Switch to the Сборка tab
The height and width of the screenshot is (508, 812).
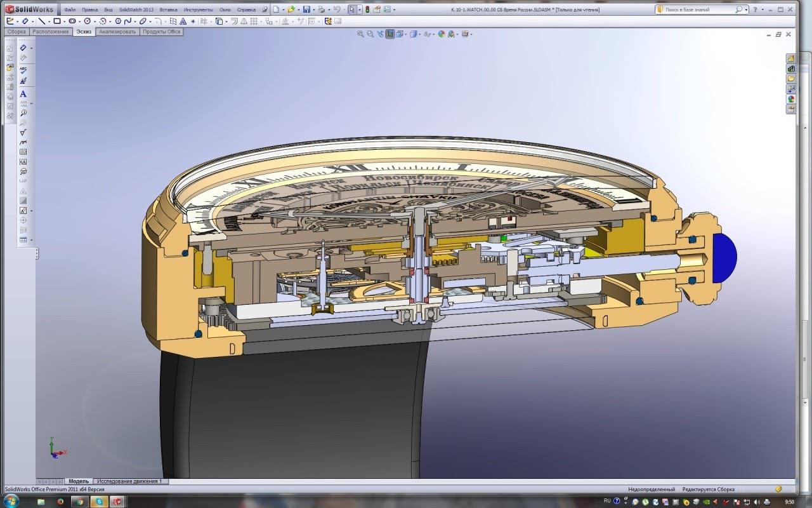click(16, 32)
